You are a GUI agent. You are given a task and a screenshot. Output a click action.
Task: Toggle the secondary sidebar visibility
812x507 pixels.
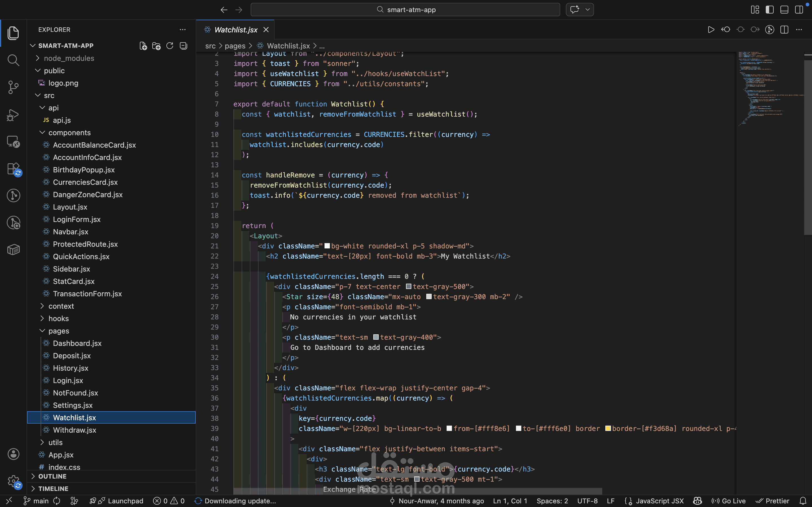point(799,10)
